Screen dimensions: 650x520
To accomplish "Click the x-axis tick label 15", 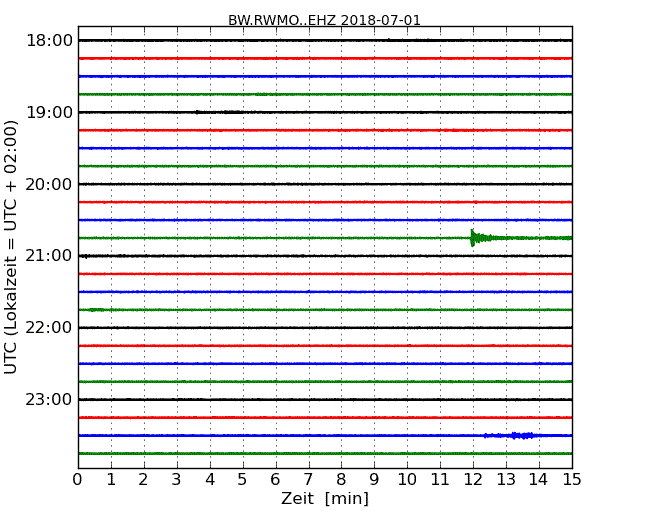I will click(572, 480).
